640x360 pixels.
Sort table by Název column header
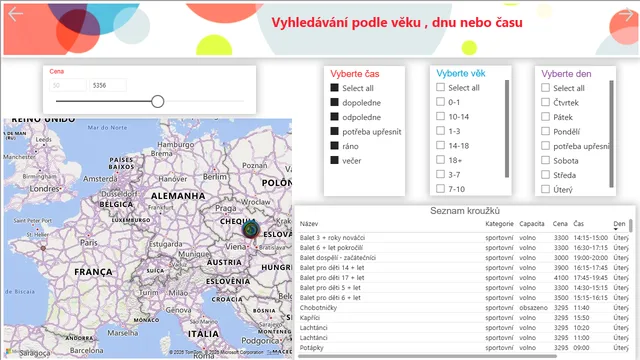pyautogui.click(x=309, y=224)
